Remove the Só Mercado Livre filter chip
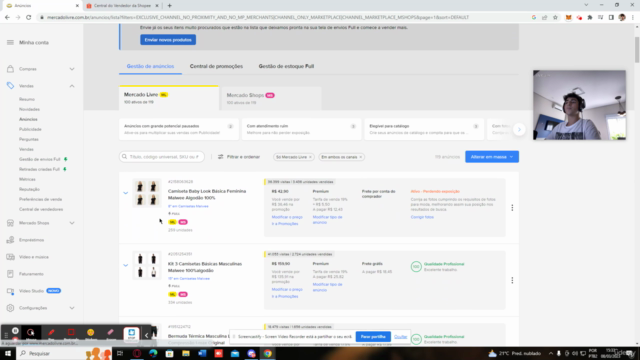Viewport: 640px width, 360px height. pos(310,157)
